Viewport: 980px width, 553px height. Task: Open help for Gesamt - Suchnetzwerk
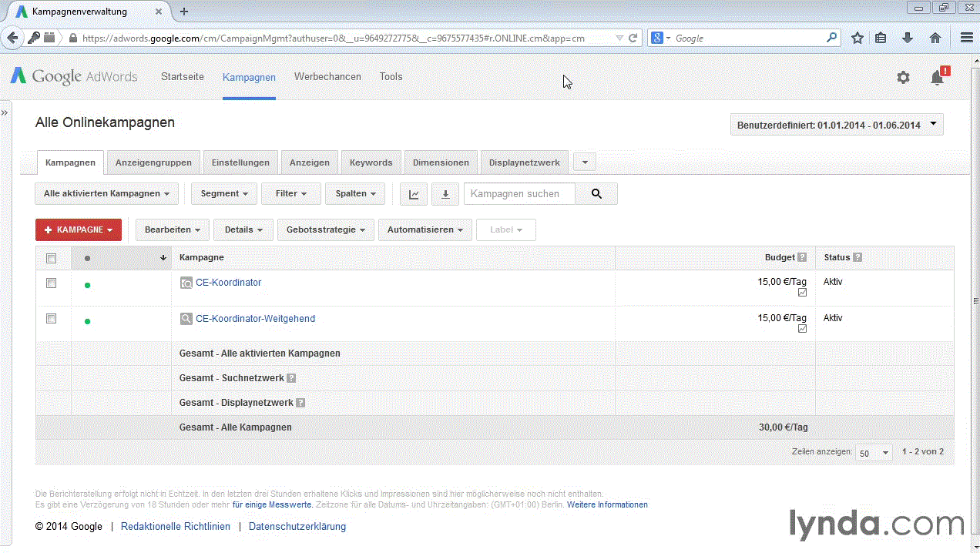click(291, 378)
